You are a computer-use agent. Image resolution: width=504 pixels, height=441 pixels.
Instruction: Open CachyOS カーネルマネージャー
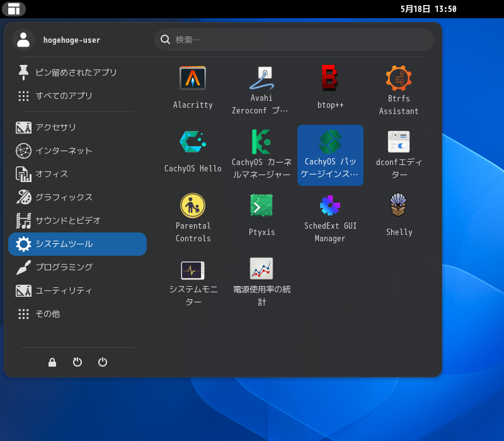click(x=261, y=154)
